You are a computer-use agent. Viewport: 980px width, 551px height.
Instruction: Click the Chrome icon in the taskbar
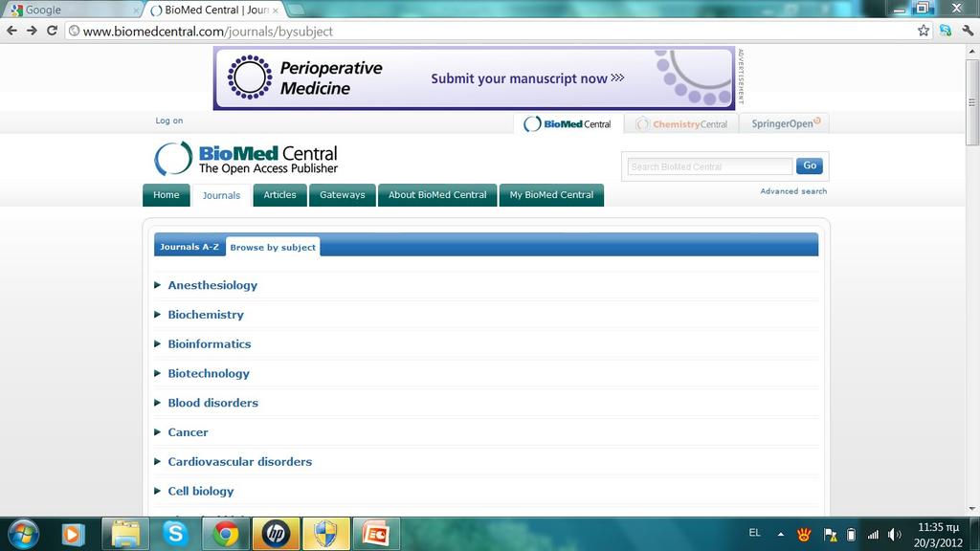click(226, 534)
